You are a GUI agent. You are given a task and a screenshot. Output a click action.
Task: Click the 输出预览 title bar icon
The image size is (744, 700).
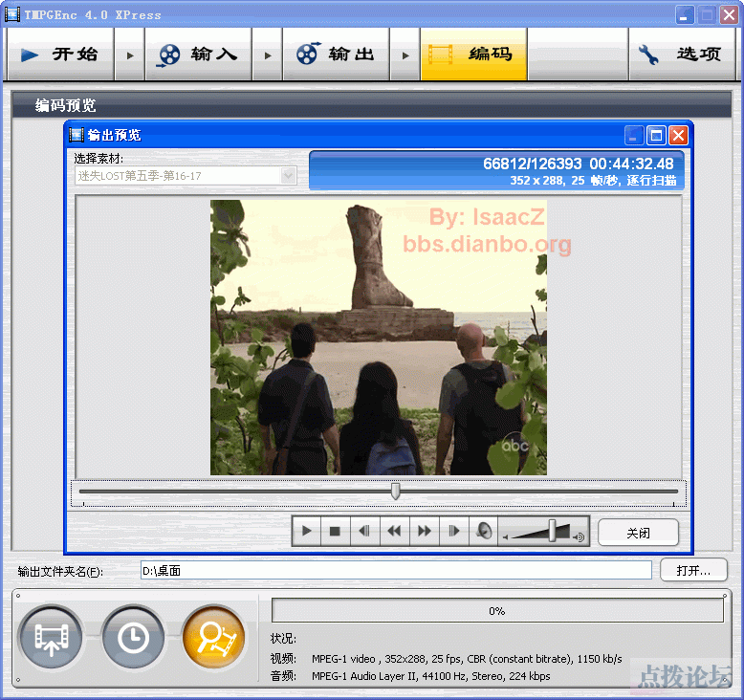click(76, 135)
